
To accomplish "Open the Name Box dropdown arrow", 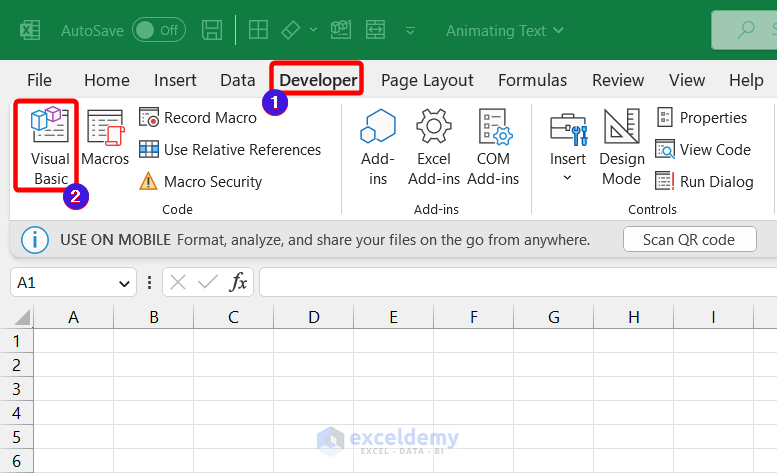I will coord(124,283).
